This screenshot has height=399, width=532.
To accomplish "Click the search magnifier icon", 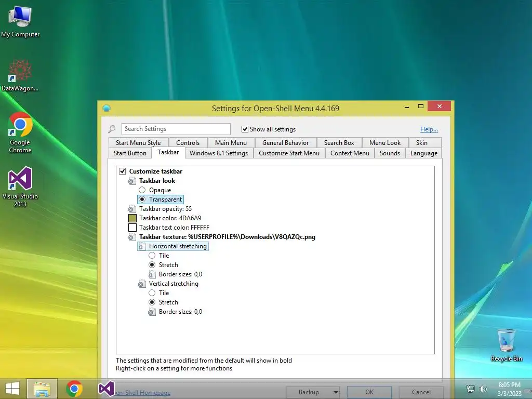I will click(112, 129).
